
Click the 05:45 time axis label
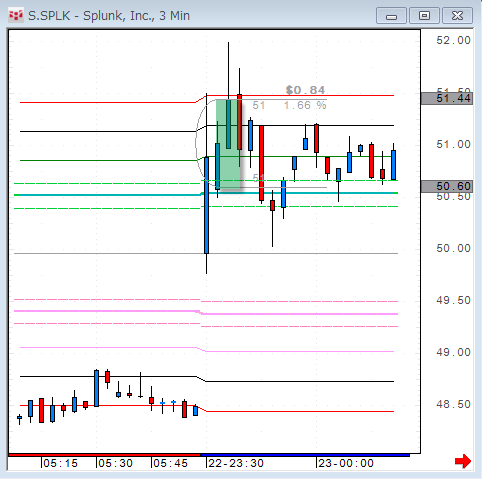coord(170,463)
